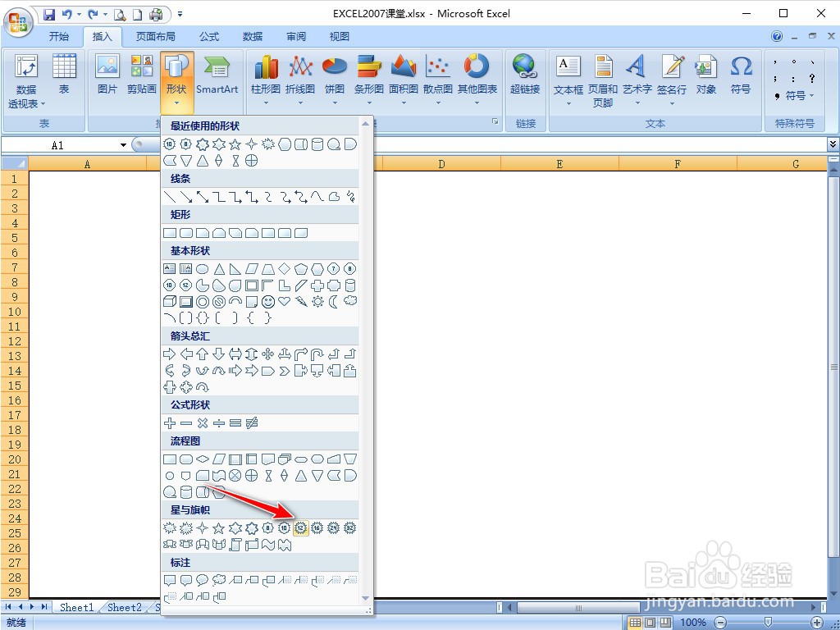Pick the lightning bolt basic shape
Screen dimensions: 840x630
tap(301, 302)
